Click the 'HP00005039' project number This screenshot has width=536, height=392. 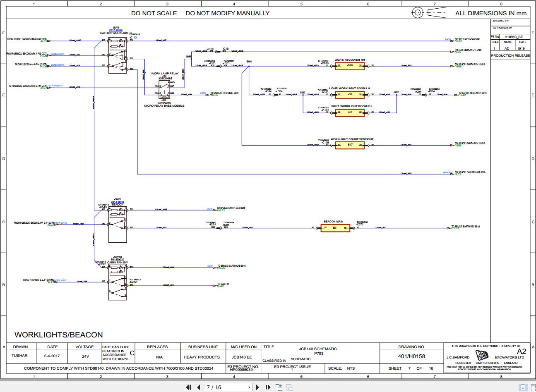click(x=241, y=370)
